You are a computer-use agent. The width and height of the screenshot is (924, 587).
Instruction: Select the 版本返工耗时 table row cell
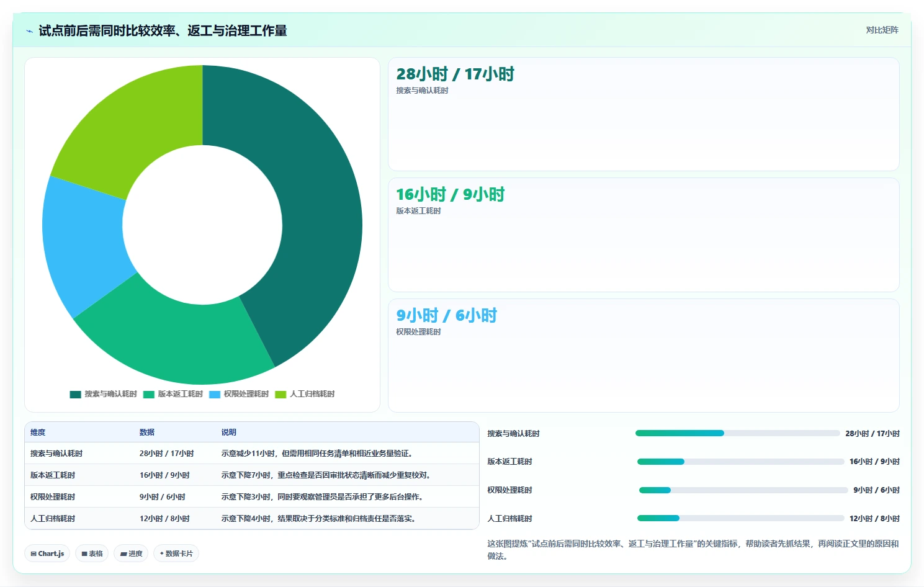tap(53, 475)
